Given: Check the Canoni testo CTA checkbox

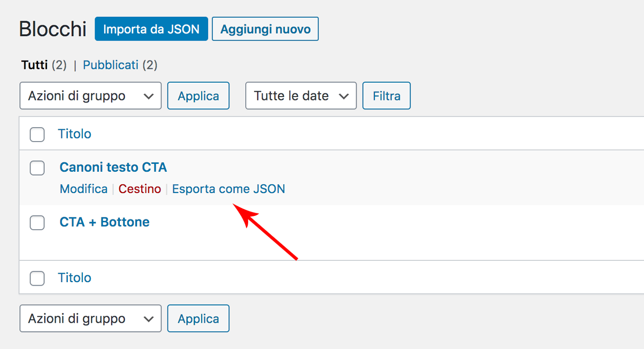Looking at the screenshot, I should pyautogui.click(x=37, y=168).
